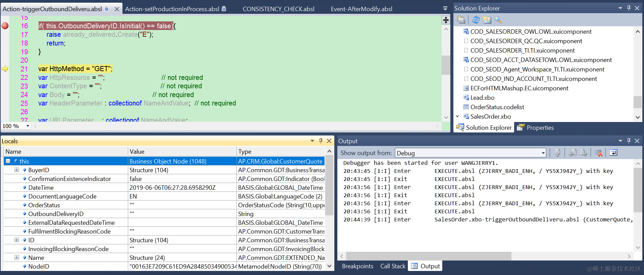Image resolution: width=644 pixels, height=275 pixels.
Task: Click the lock icon on Action-setProductionInProcess tab
Action: (x=224, y=9)
